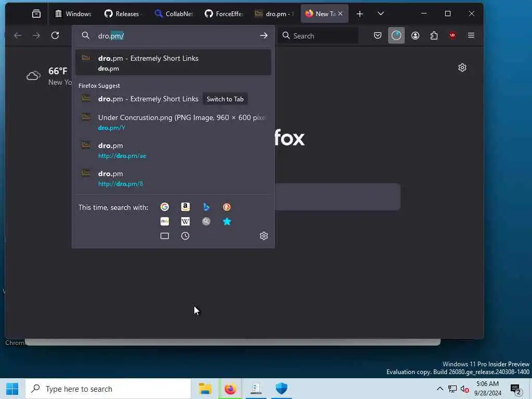The image size is (532, 399).
Task: Open search settings gear in dropdown
Action: (263, 236)
